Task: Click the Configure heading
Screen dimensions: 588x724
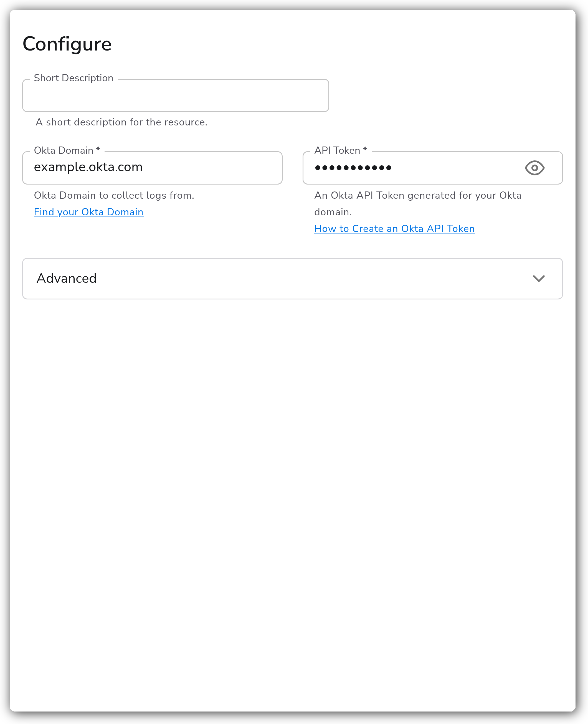Action: (x=67, y=44)
